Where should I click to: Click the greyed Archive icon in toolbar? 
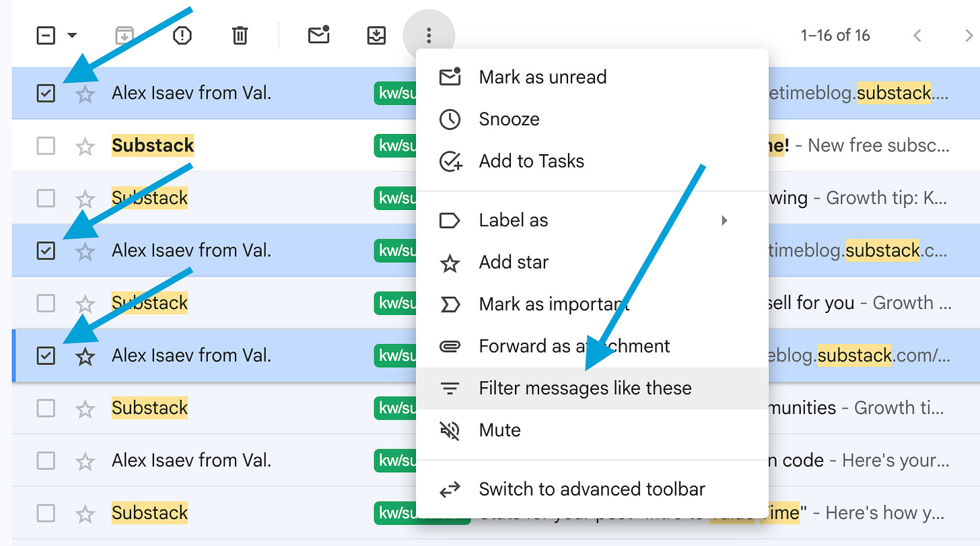pyautogui.click(x=124, y=35)
